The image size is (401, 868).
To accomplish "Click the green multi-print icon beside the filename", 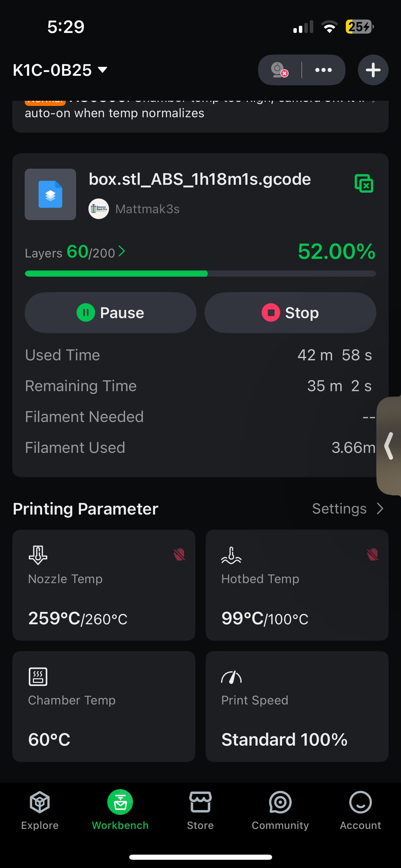I will (x=364, y=183).
